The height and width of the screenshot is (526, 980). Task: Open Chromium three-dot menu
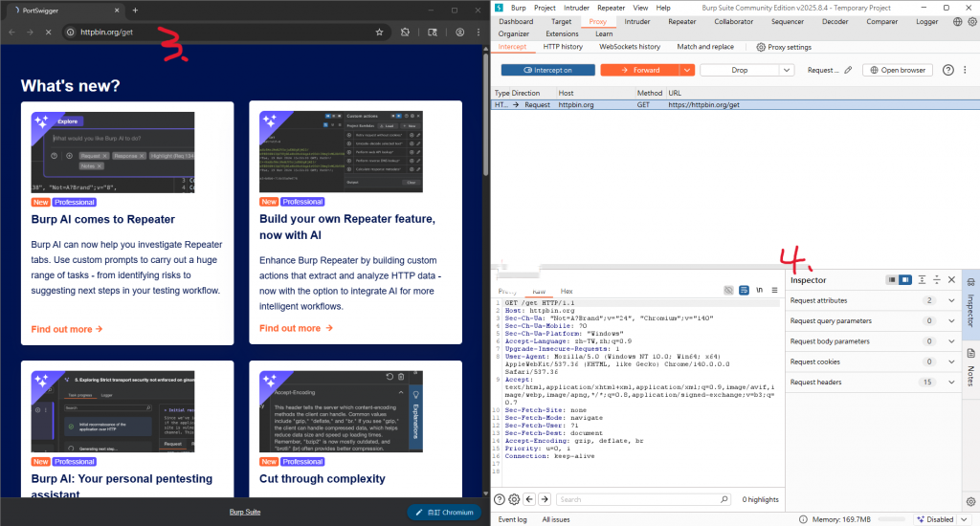coord(479,32)
